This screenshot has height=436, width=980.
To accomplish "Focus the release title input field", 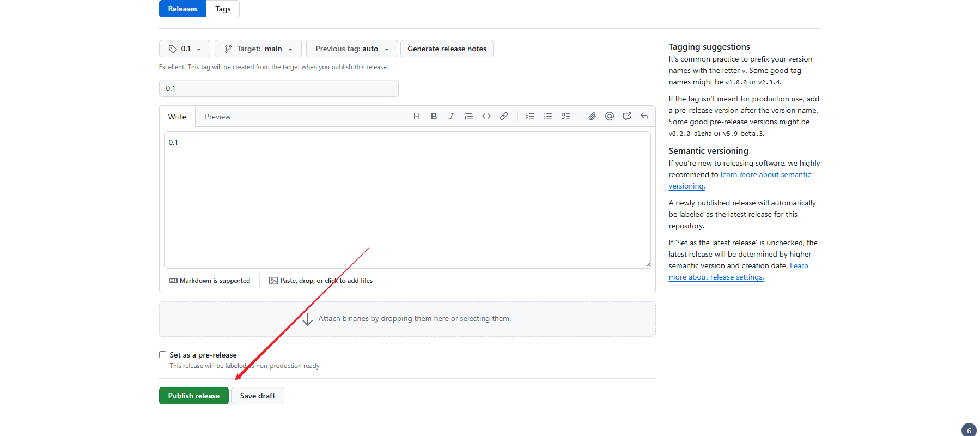I will [279, 88].
